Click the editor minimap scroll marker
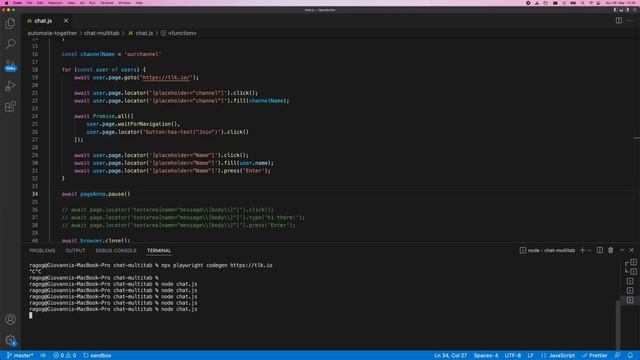 click(x=637, y=138)
